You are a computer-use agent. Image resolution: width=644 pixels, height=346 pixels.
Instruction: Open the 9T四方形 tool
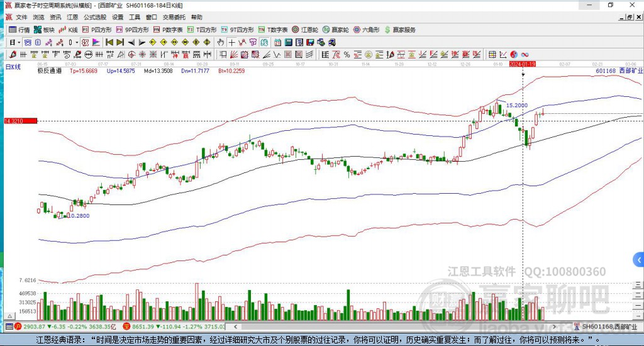[x=237, y=30]
